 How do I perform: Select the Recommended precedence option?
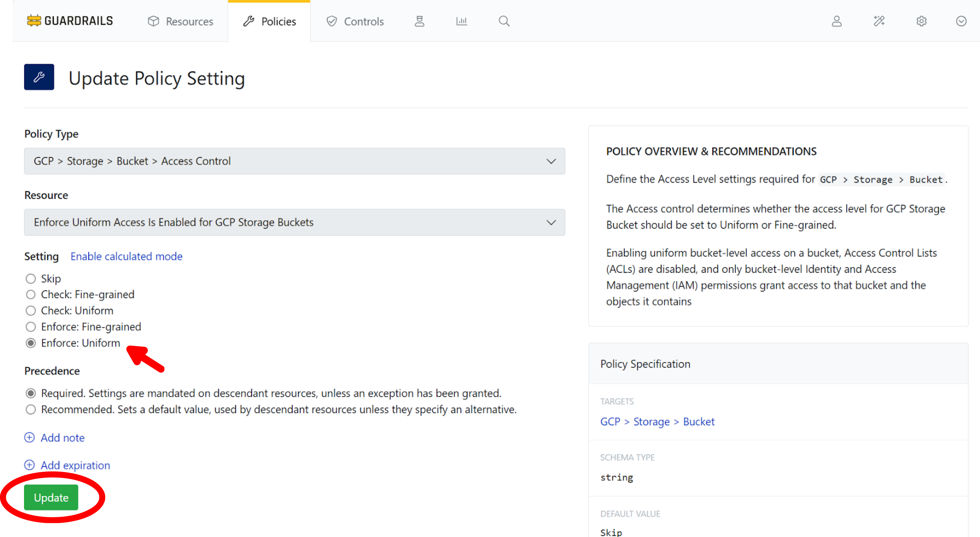click(31, 409)
